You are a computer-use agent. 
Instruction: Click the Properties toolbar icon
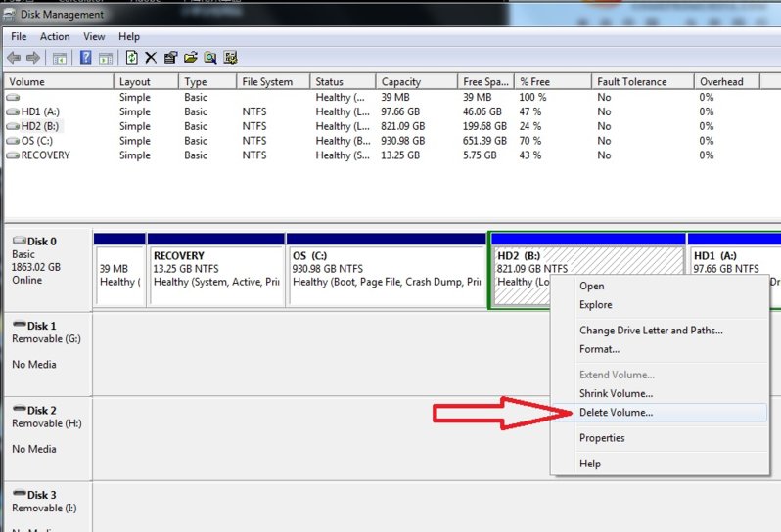coord(171,58)
